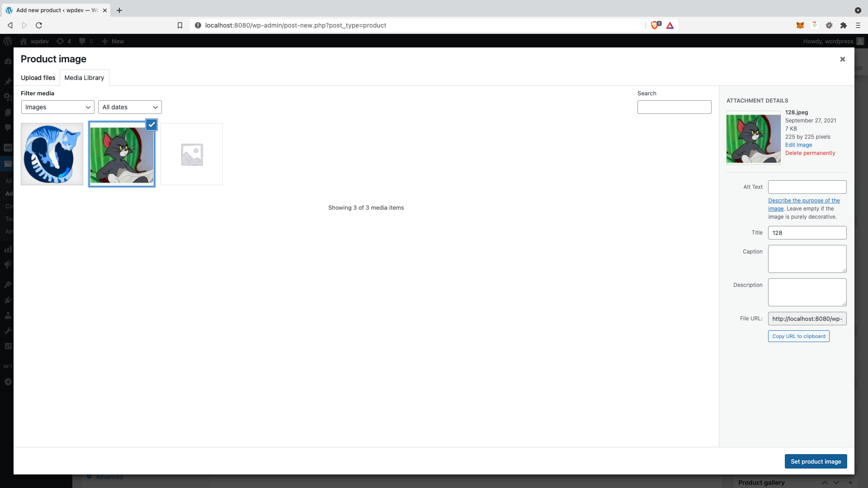Bookmark this page icon

[x=180, y=25]
